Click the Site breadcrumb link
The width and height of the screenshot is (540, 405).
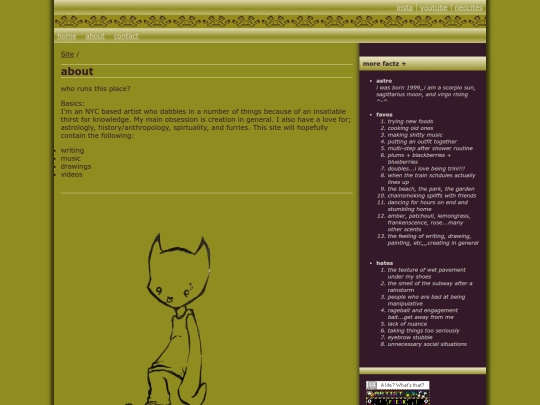[x=67, y=54]
